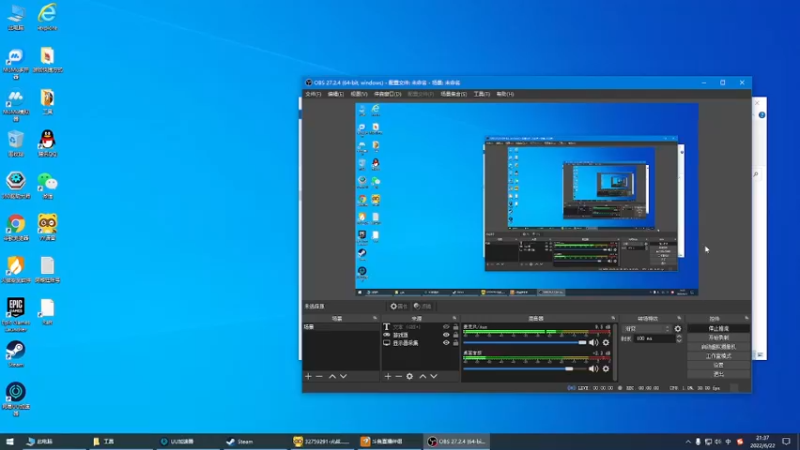Open Settings button in Controls
This screenshot has width=800, height=450.
718,365
